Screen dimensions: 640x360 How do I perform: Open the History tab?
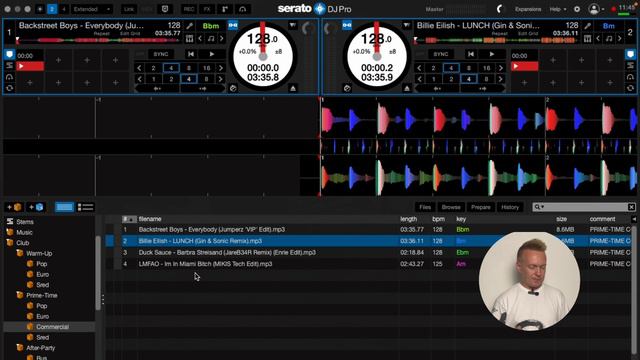[x=510, y=207]
